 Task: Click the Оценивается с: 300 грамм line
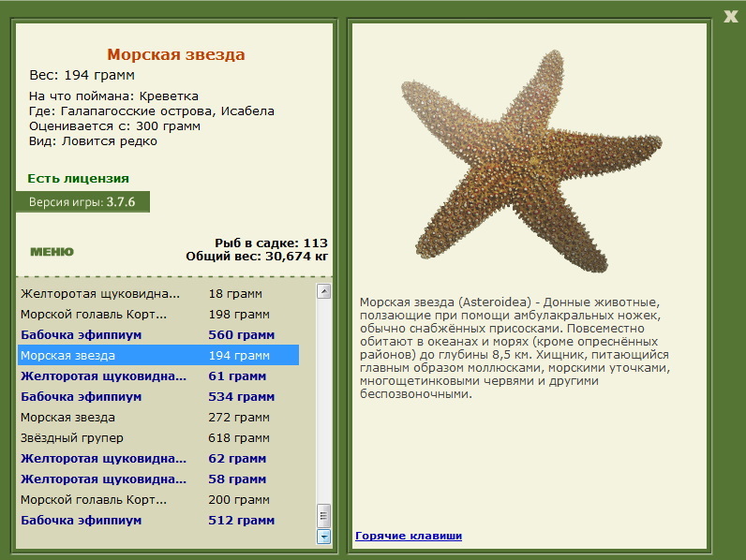point(114,126)
